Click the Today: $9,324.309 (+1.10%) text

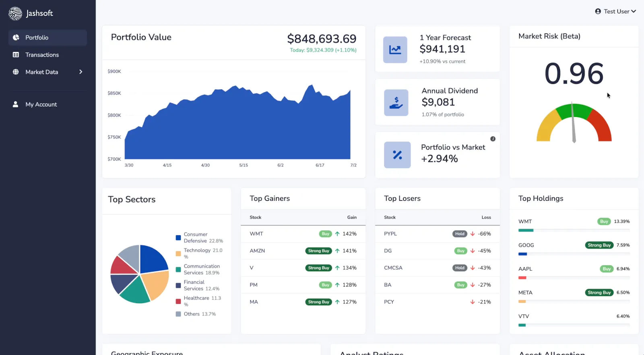[x=323, y=50]
